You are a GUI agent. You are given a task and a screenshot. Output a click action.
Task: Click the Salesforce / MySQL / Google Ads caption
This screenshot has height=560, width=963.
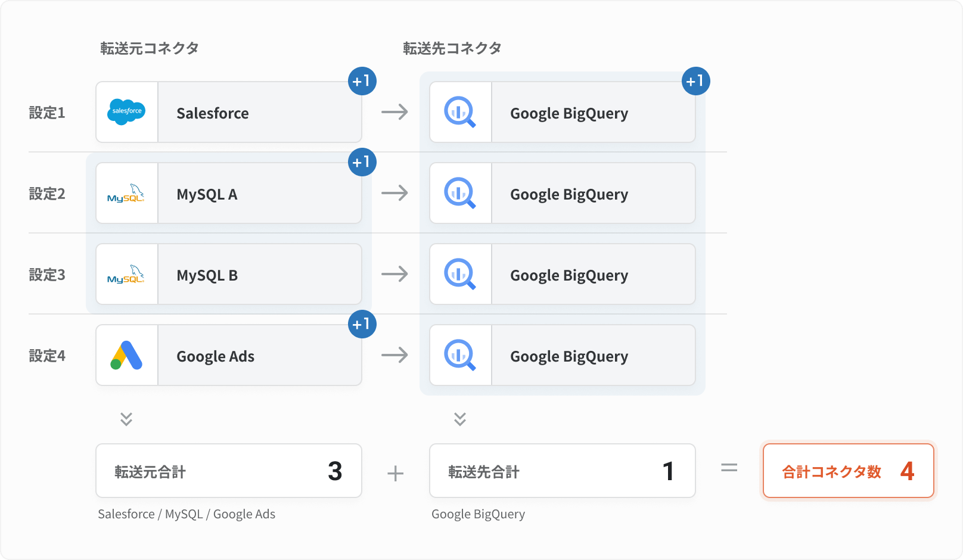tap(187, 514)
